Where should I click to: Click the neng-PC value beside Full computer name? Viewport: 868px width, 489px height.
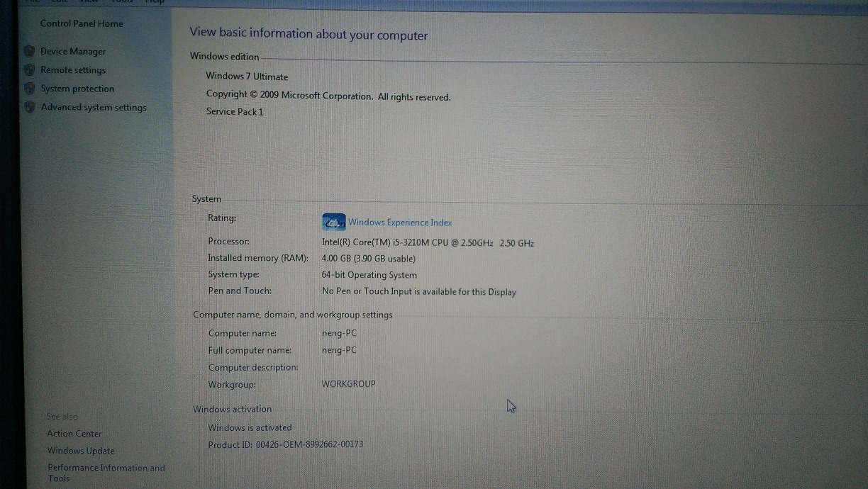(339, 350)
